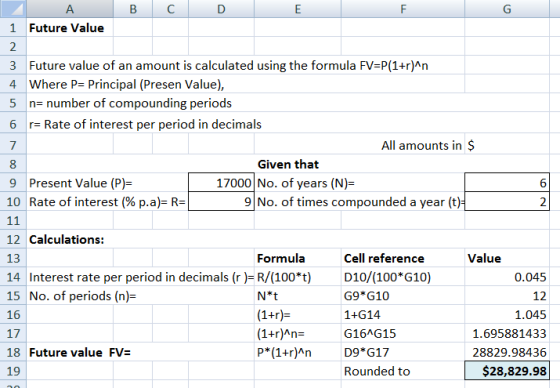560x388 pixels.
Task: Click the 'G16^G15' reference cell
Action: coord(370,334)
